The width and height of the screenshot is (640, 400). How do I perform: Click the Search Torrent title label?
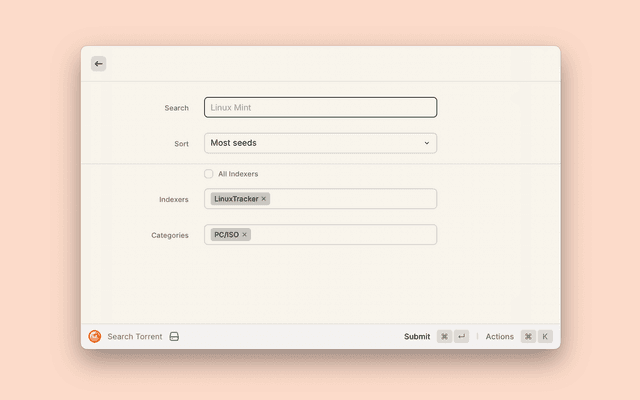pos(134,337)
